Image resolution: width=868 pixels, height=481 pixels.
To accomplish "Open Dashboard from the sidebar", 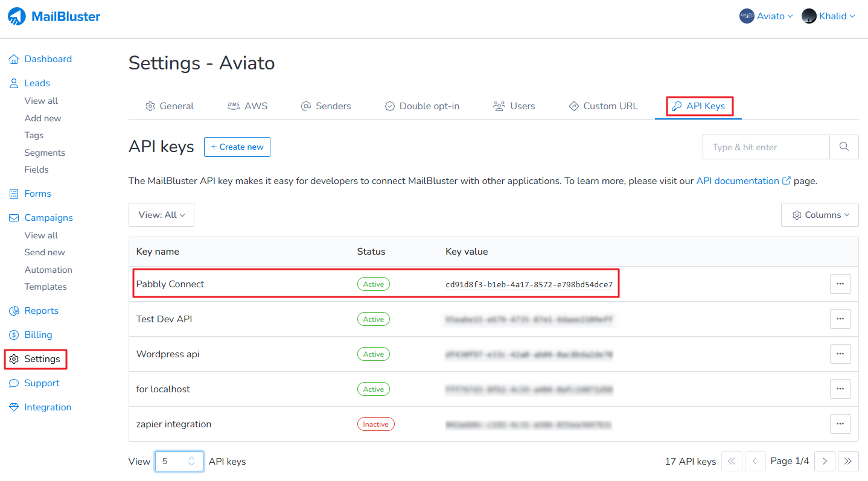I will pyautogui.click(x=48, y=59).
